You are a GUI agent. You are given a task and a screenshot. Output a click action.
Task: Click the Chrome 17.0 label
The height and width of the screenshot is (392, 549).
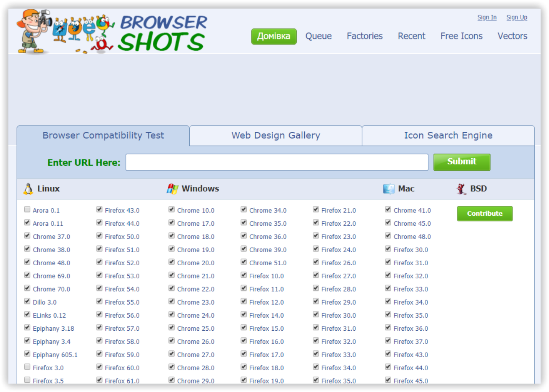196,224
